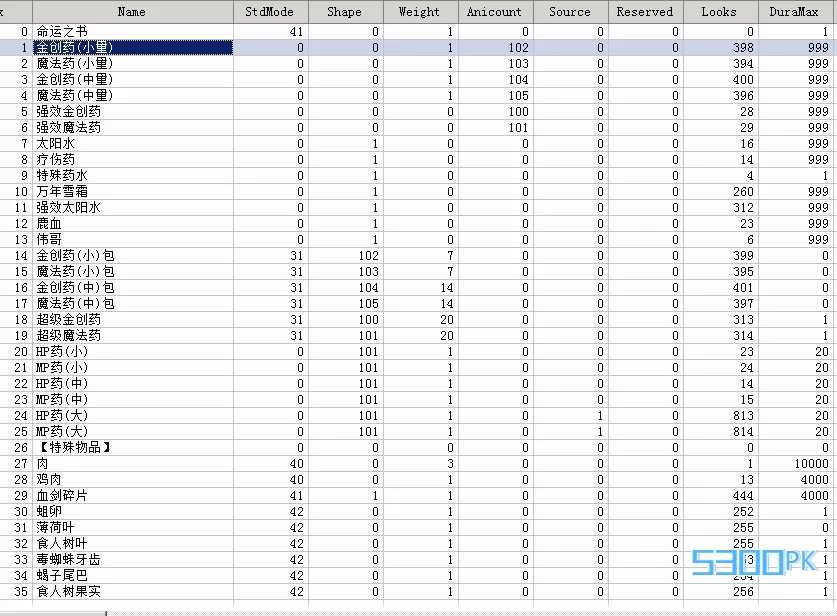This screenshot has width=837, height=616.
Task: Click the MP药(中) name cell
Action: click(x=133, y=400)
